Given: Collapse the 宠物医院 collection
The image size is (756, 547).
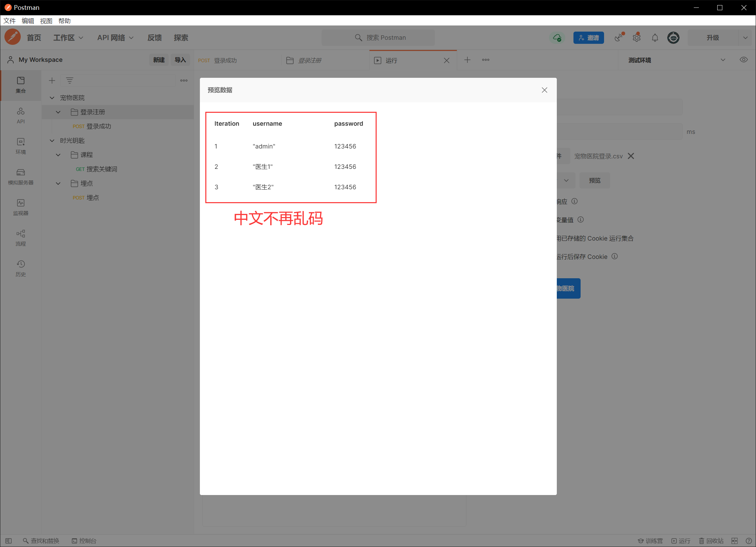Looking at the screenshot, I should click(52, 98).
